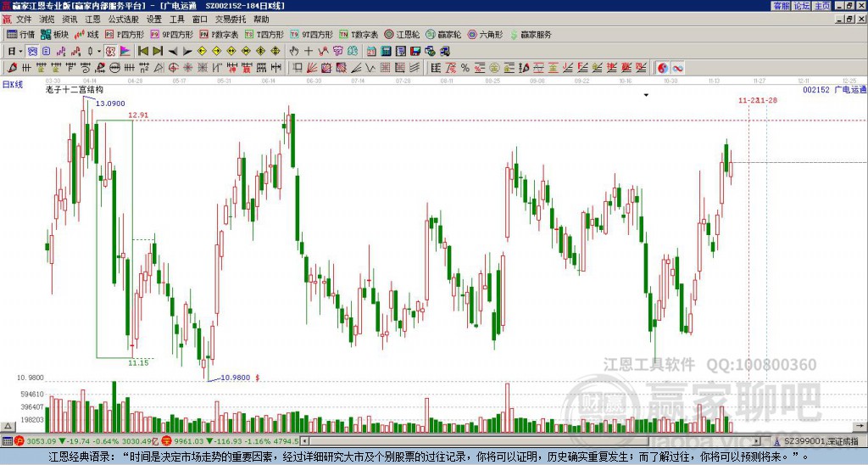Click the 赢家服务 toolbar button
The image size is (868, 465).
(x=531, y=34)
